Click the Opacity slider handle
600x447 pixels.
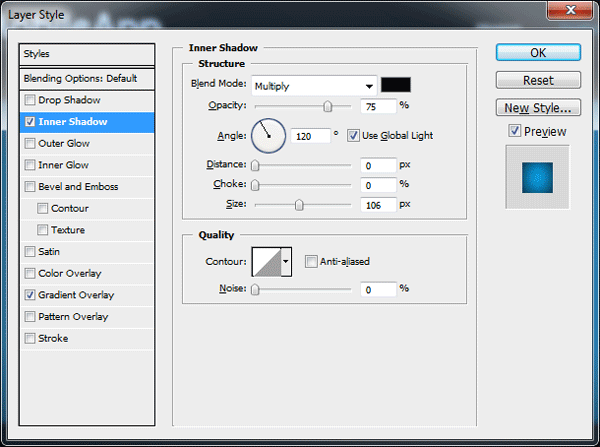[328, 106]
